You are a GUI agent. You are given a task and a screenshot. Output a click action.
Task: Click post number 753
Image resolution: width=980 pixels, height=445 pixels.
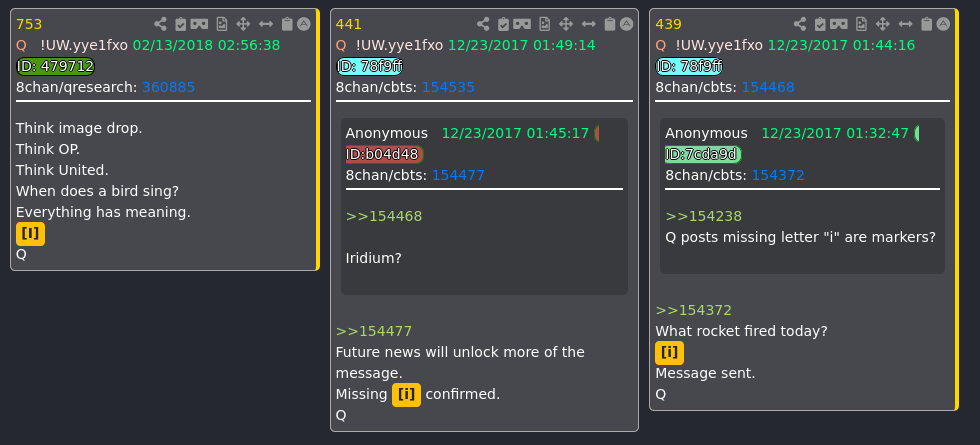29,25
